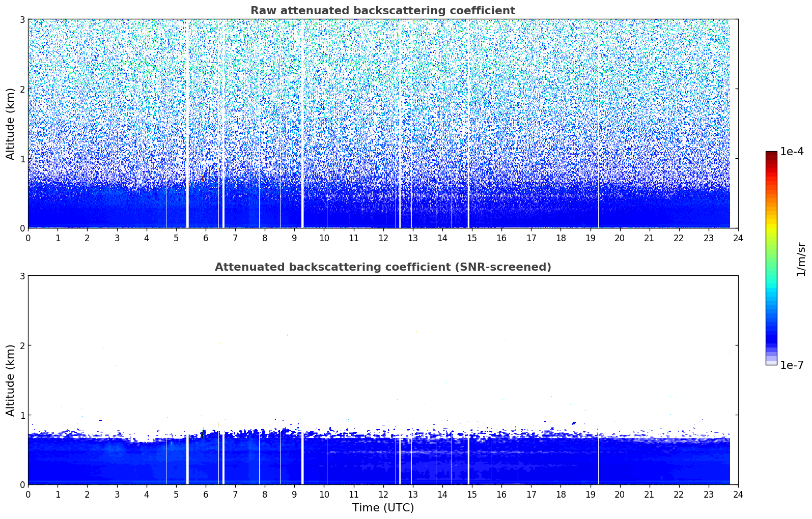This screenshot has width=812, height=519.
Task: Click time tick "24" under the raw plot
Action: point(738,238)
